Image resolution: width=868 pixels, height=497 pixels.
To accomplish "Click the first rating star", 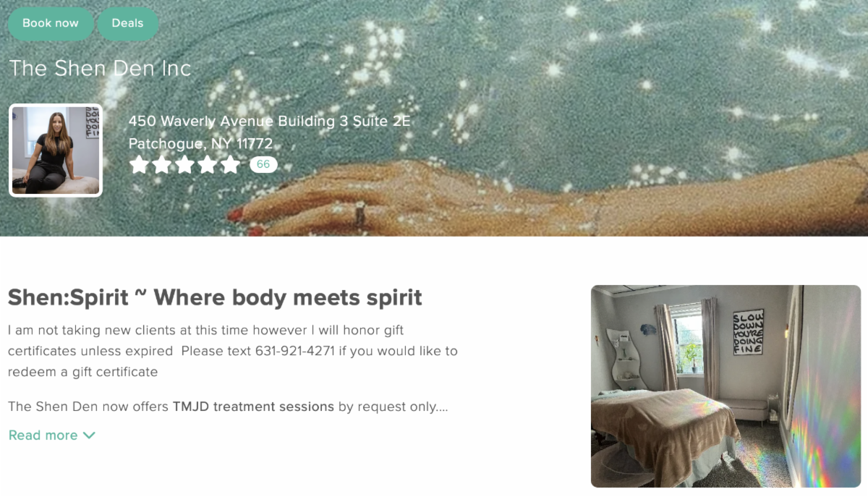I will point(139,165).
